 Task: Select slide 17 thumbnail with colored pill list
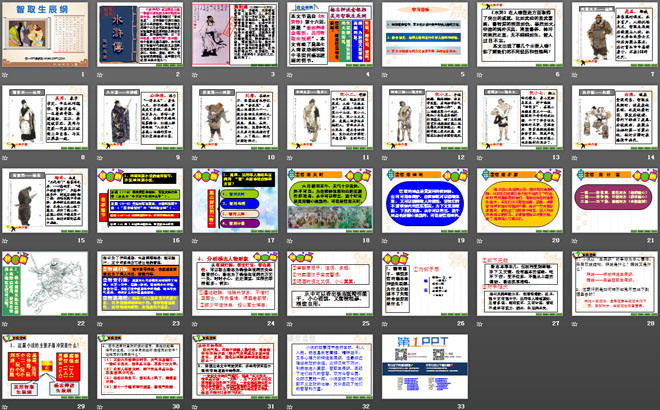coord(235,200)
